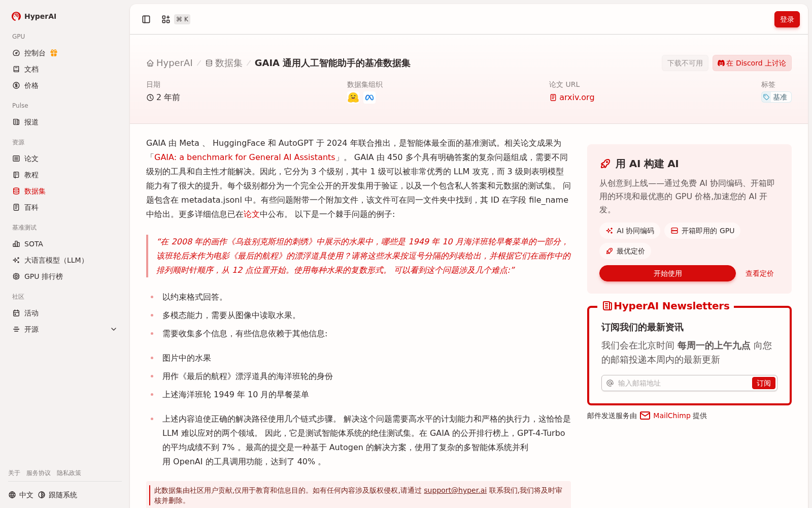Open the MailChimp link

(671, 416)
